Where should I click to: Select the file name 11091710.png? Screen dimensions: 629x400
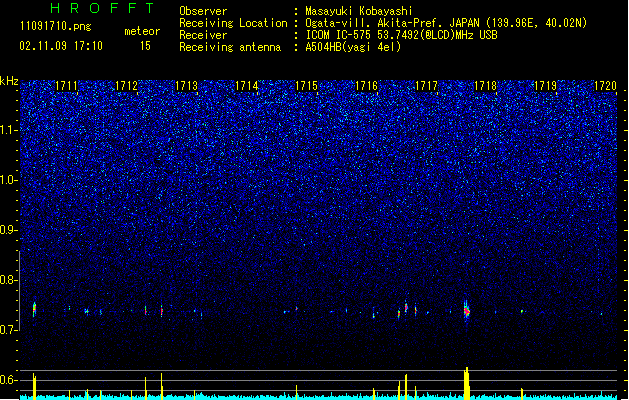(56, 26)
